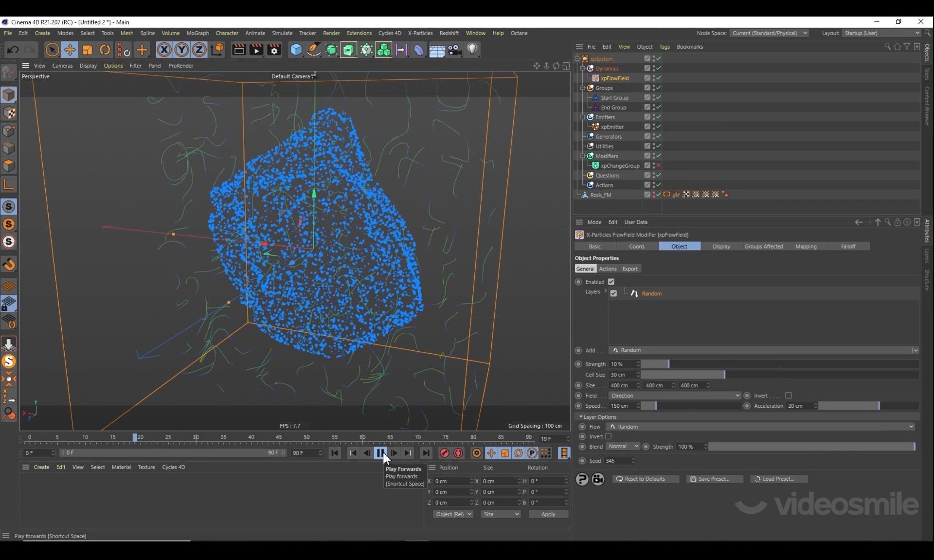The width and height of the screenshot is (934, 560).
Task: Select the Move tool in top toolbar
Action: [70, 50]
